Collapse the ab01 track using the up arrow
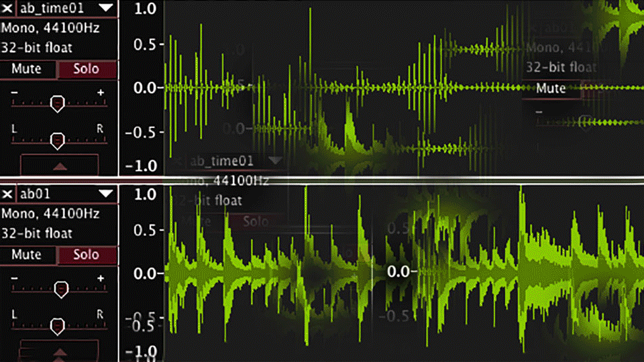Image resolution: width=644 pixels, height=362 pixels. click(60, 350)
